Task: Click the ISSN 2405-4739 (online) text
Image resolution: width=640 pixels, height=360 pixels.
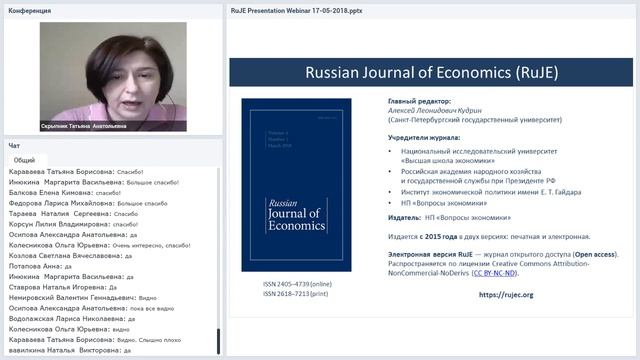Action: (297, 284)
